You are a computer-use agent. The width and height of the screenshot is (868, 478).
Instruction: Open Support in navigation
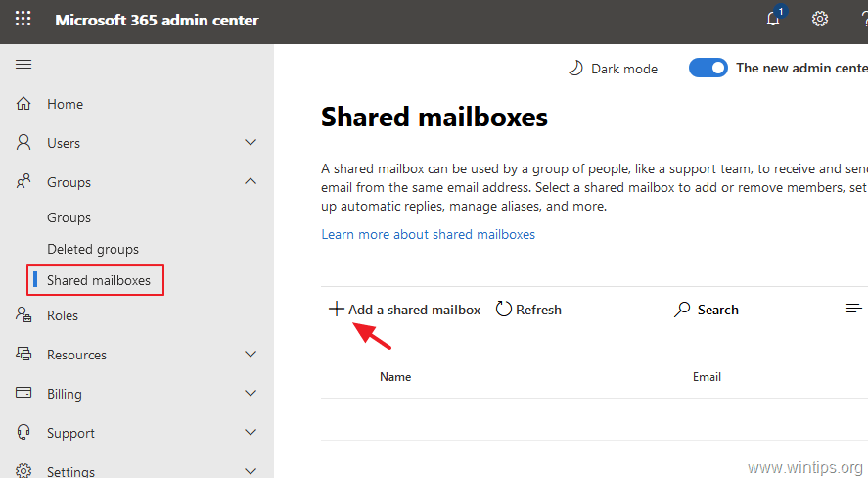coord(70,433)
